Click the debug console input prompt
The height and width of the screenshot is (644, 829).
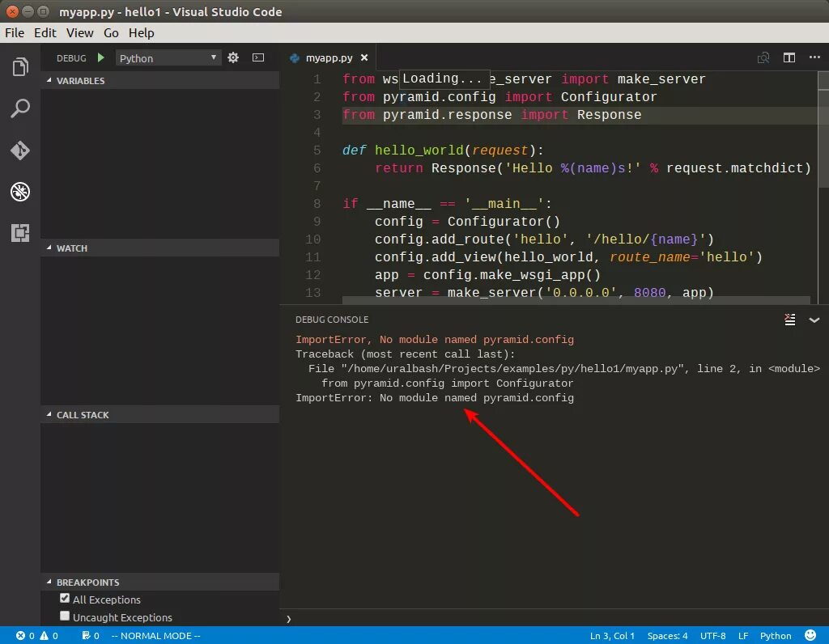[554, 619]
